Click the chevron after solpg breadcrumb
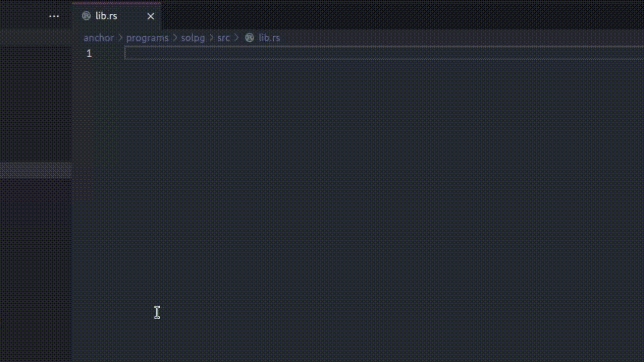 211,38
